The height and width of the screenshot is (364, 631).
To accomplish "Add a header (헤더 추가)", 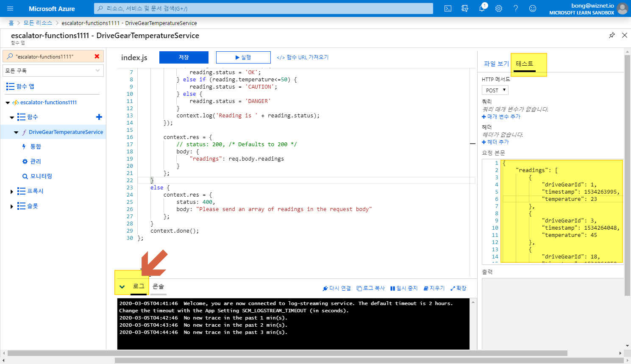I will pyautogui.click(x=495, y=142).
